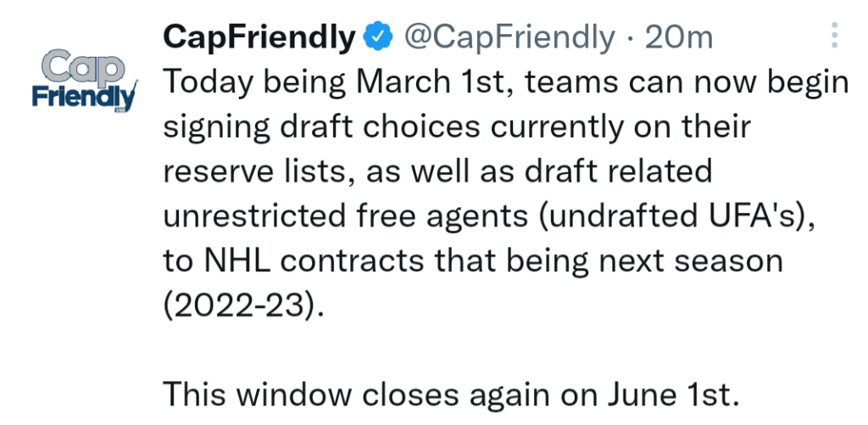Click "unrestricted free agents" in the tweet text

point(346,216)
